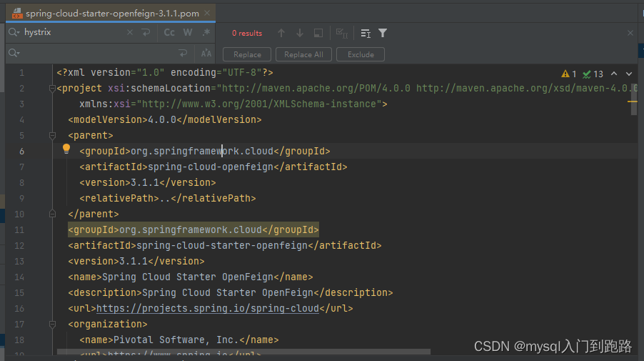Viewport: 644px width, 361px height.
Task: Clear the hystrix search text
Action: tap(130, 32)
